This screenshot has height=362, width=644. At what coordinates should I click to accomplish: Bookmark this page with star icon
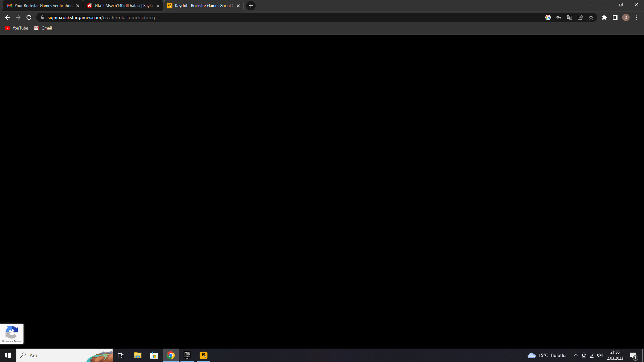pyautogui.click(x=591, y=17)
